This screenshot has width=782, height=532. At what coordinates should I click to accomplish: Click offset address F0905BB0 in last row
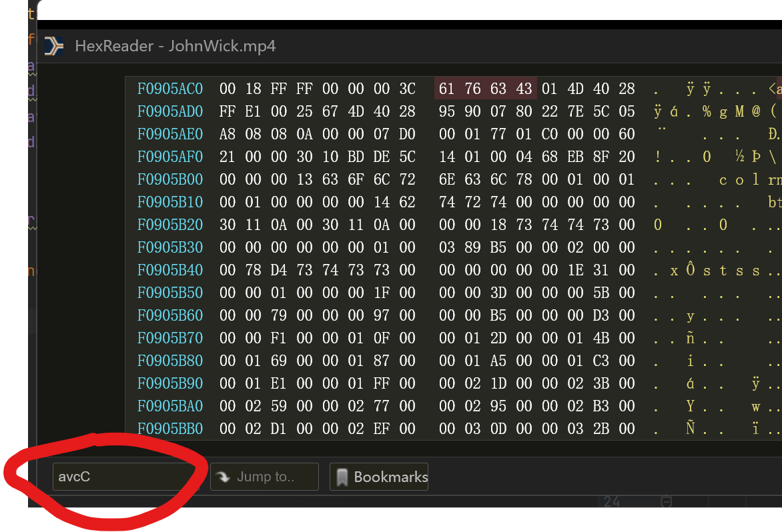pyautogui.click(x=170, y=429)
